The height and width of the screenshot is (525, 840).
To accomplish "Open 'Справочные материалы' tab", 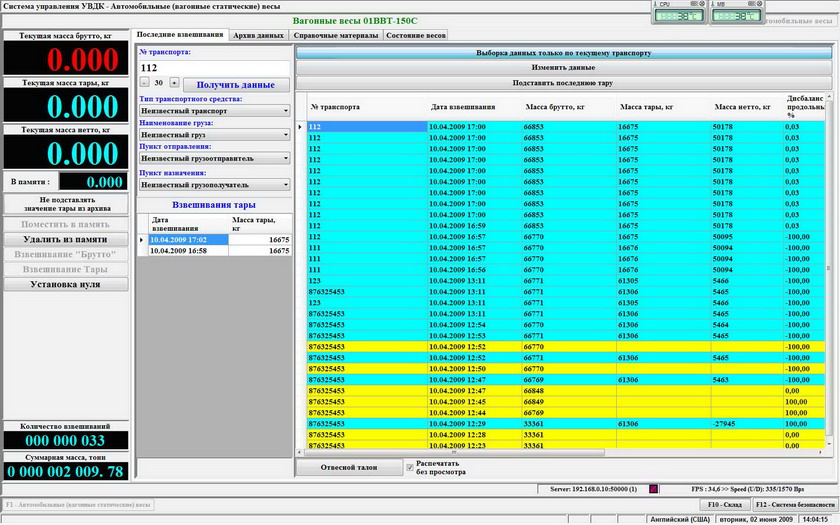I will 337,35.
